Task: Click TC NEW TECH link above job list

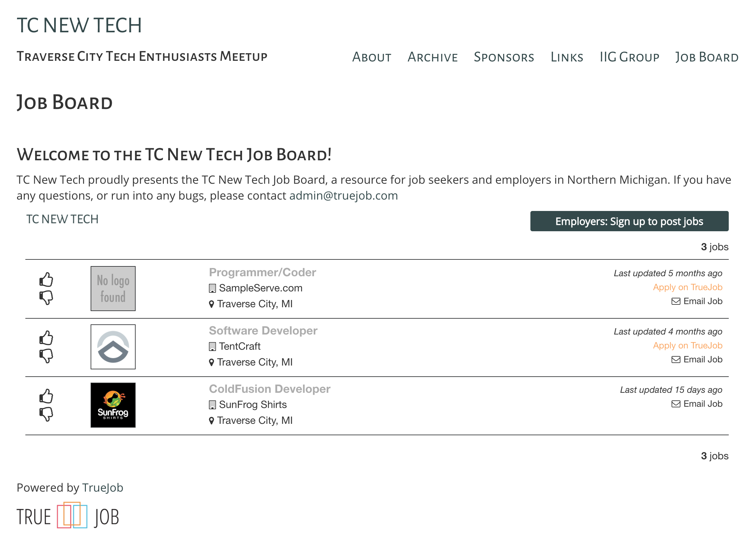Action: pyautogui.click(x=62, y=219)
